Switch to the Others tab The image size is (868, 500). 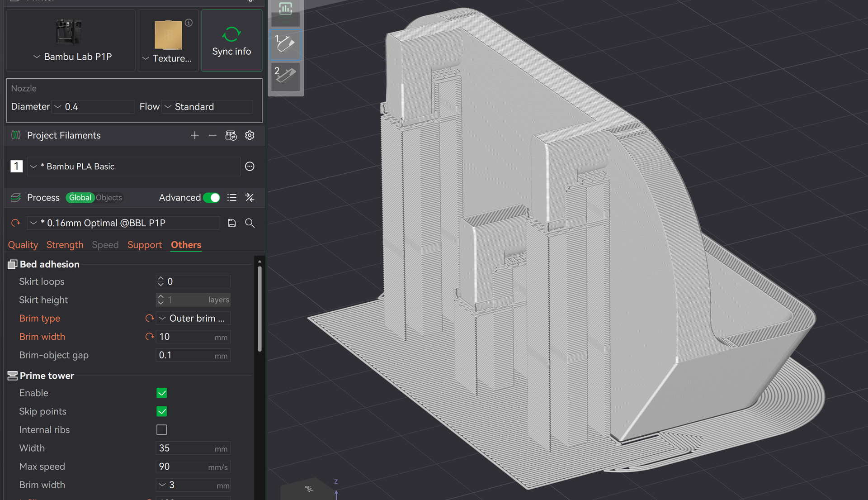click(186, 245)
